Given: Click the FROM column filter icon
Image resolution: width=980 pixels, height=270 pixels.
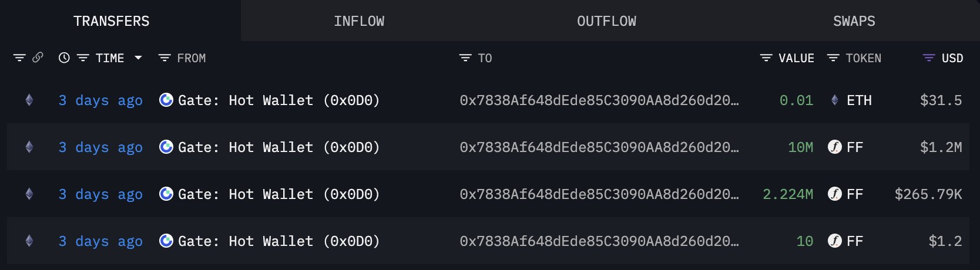Looking at the screenshot, I should pyautogui.click(x=165, y=58).
